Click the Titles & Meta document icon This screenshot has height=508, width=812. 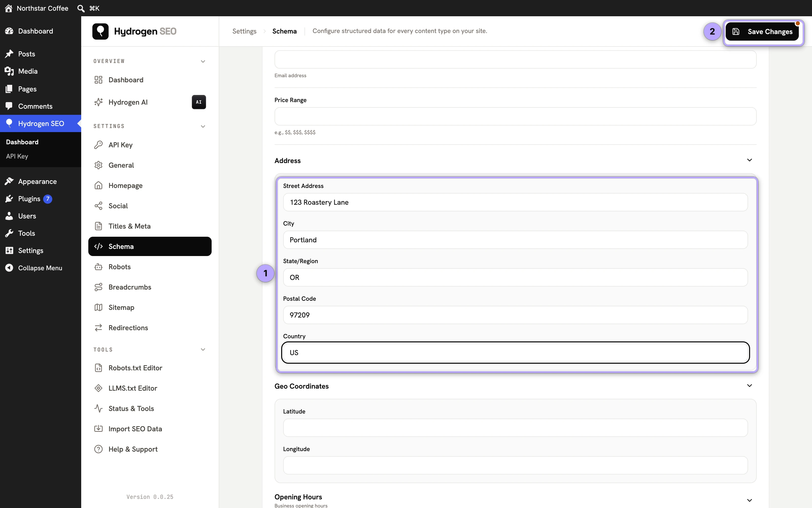click(98, 226)
